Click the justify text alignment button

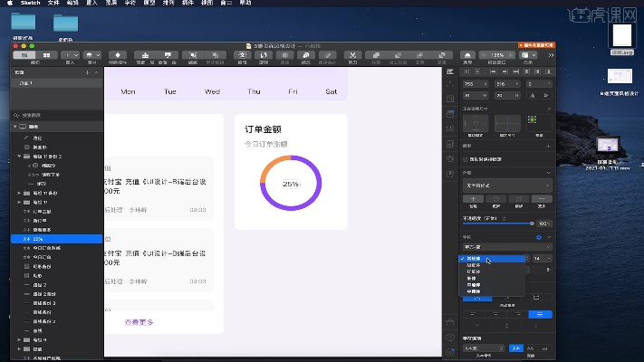pos(540,314)
